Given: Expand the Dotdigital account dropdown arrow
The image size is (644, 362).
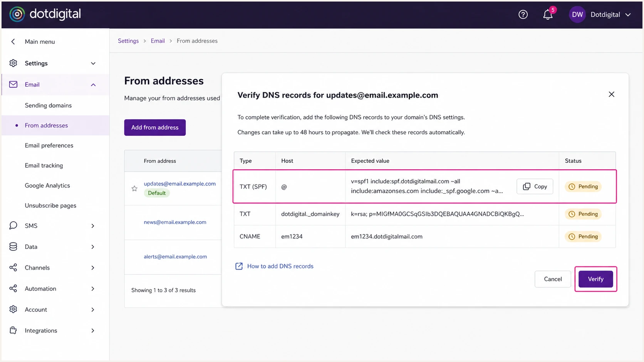Looking at the screenshot, I should point(628,15).
